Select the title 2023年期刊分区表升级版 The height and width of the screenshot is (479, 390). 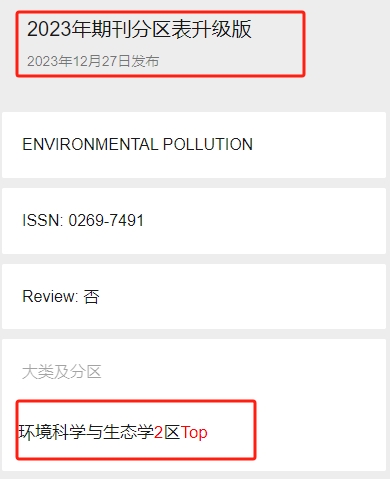pyautogui.click(x=139, y=29)
